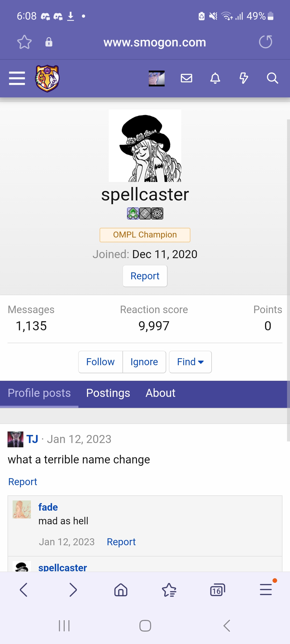Expand the Find dropdown

pyautogui.click(x=190, y=362)
